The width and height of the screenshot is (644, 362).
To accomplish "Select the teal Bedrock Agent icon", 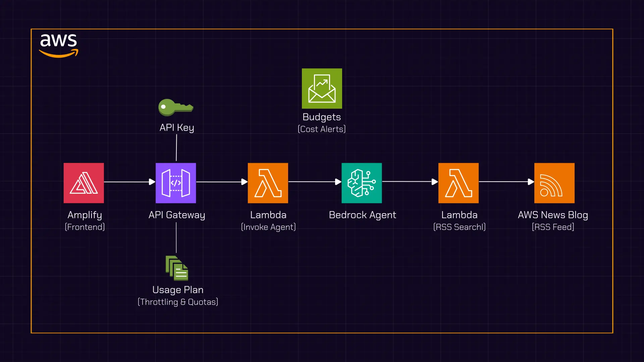I will 362,183.
